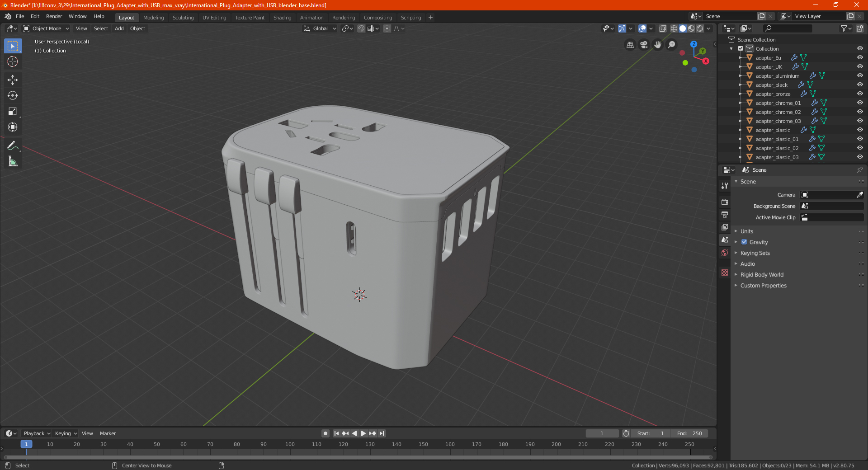Toggle Collection visibility eye
The width and height of the screenshot is (868, 470).
coord(860,49)
